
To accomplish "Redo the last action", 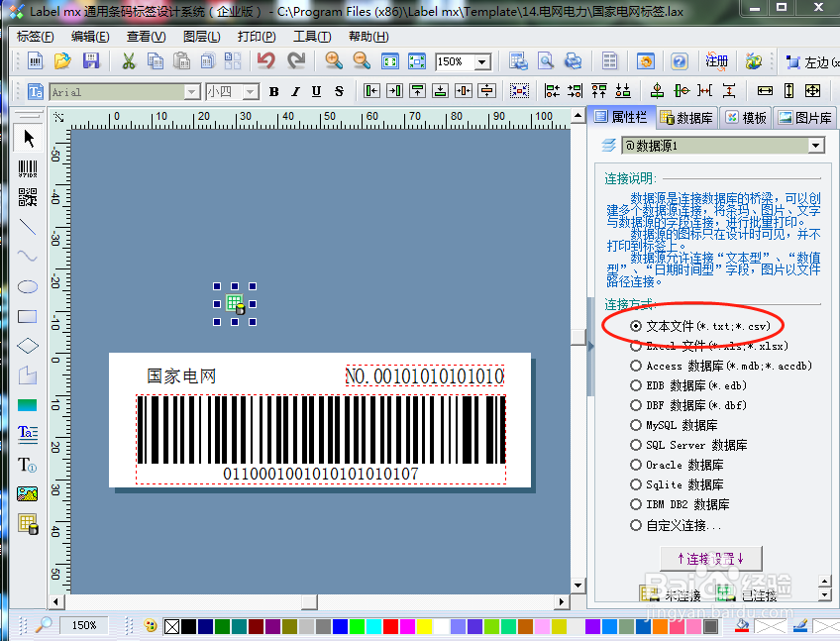I will [296, 60].
